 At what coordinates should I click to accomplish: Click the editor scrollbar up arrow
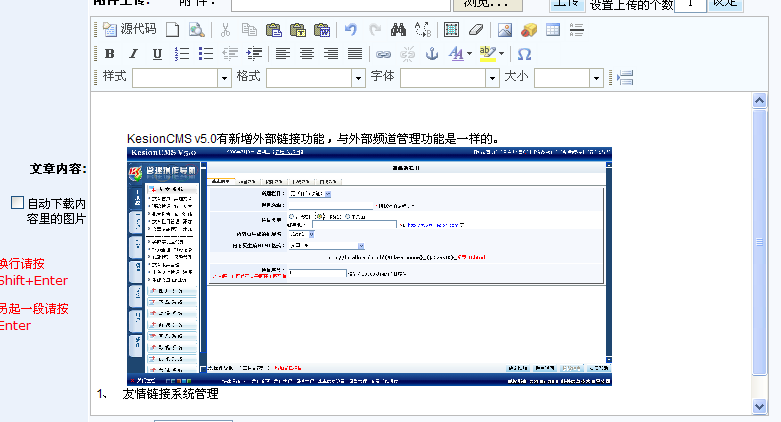759,101
